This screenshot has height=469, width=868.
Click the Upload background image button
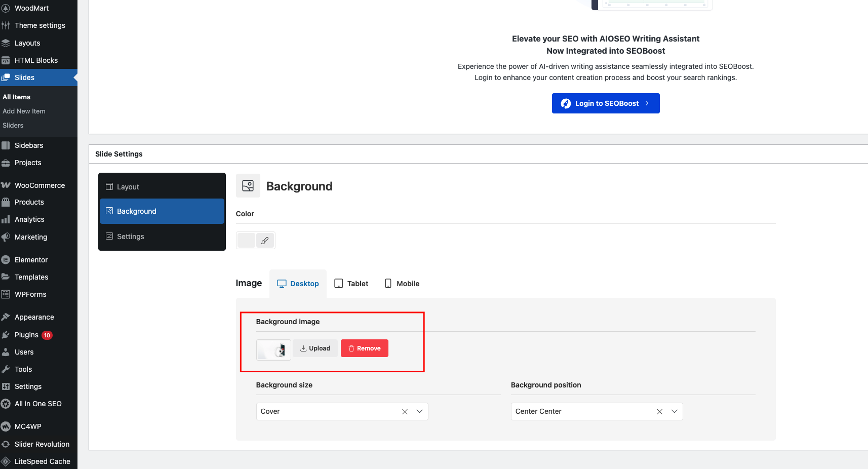tap(315, 348)
